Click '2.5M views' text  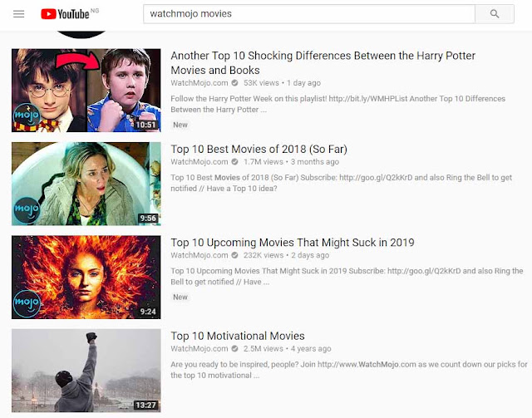pos(263,348)
